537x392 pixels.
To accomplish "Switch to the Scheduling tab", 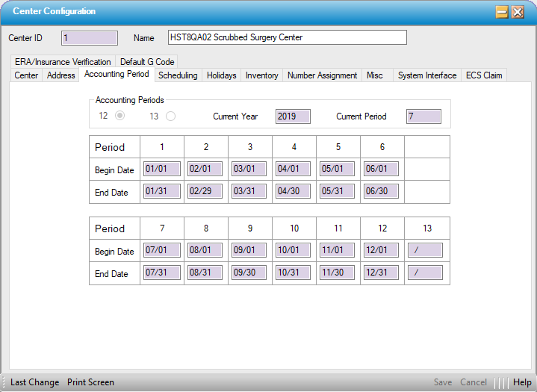I will tap(178, 75).
